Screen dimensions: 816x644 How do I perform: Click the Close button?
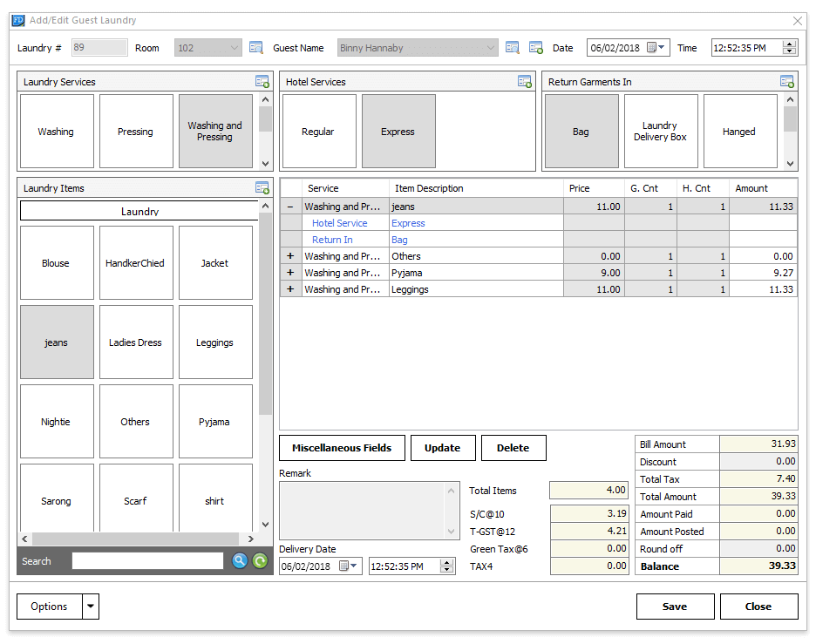point(758,607)
